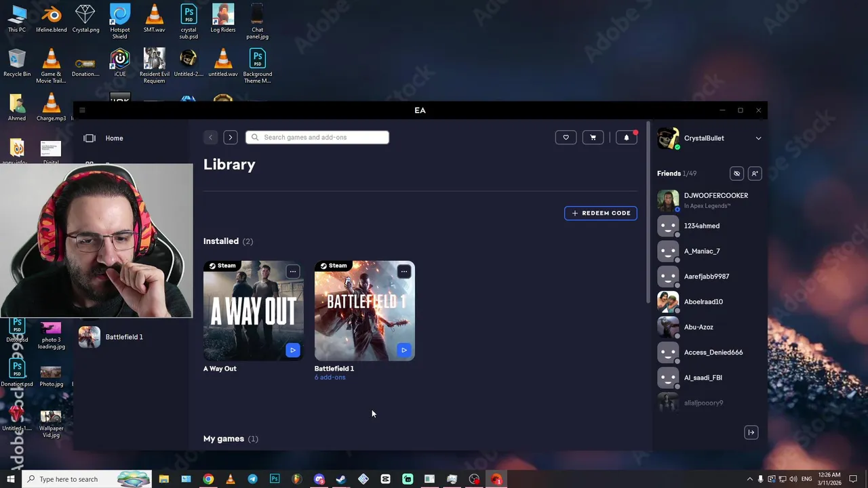The image size is (868, 488).
Task: Focus the Search games and add-ons field
Action: coord(317,138)
